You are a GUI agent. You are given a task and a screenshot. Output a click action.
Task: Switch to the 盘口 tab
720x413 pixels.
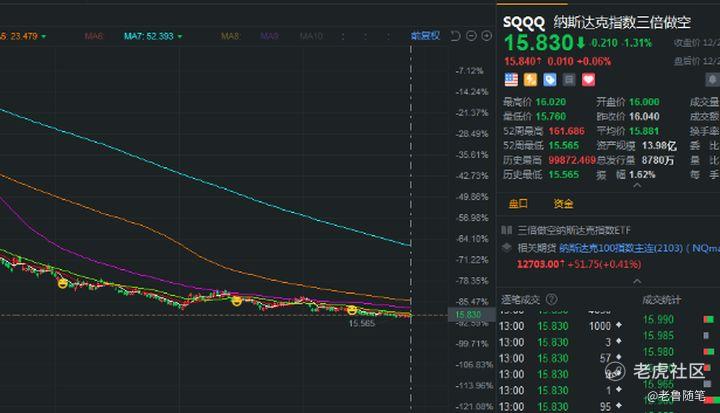pos(518,204)
